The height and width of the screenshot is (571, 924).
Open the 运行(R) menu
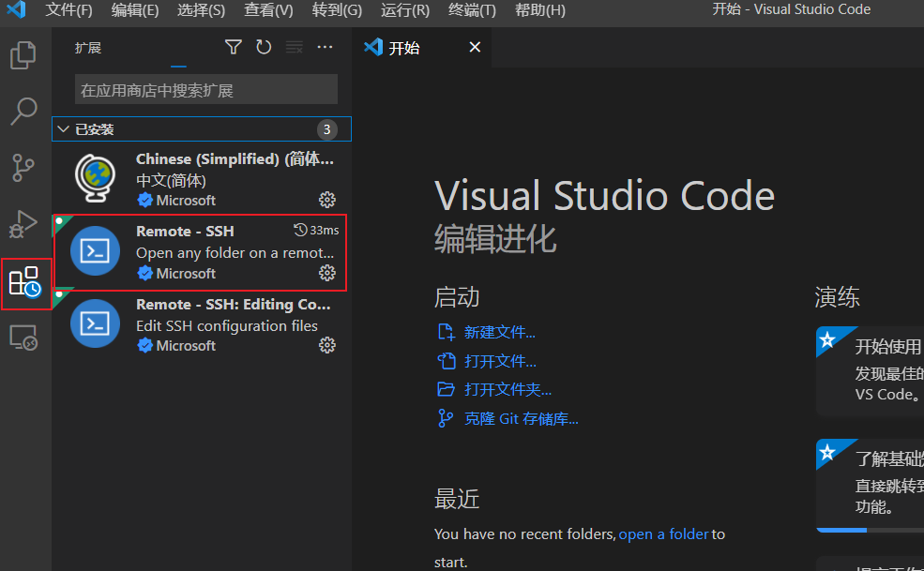click(405, 10)
